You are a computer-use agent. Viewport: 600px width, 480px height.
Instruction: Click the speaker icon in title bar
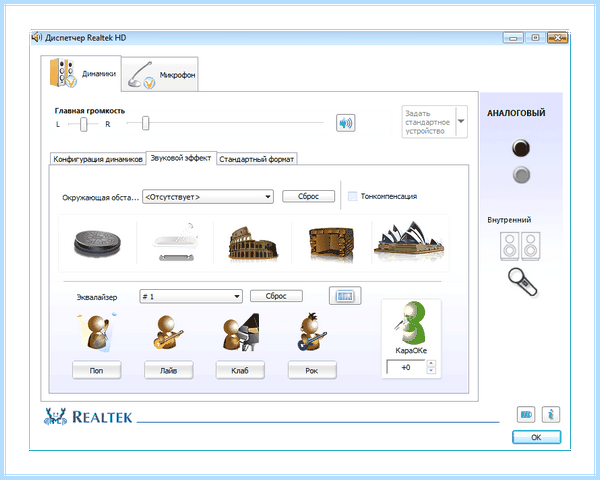[x=36, y=38]
